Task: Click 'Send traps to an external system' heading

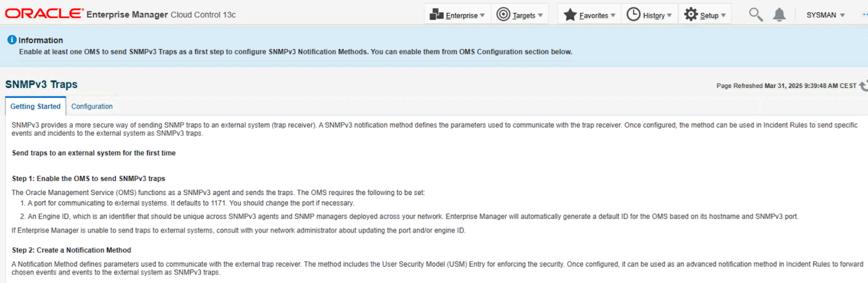Action: (x=94, y=153)
